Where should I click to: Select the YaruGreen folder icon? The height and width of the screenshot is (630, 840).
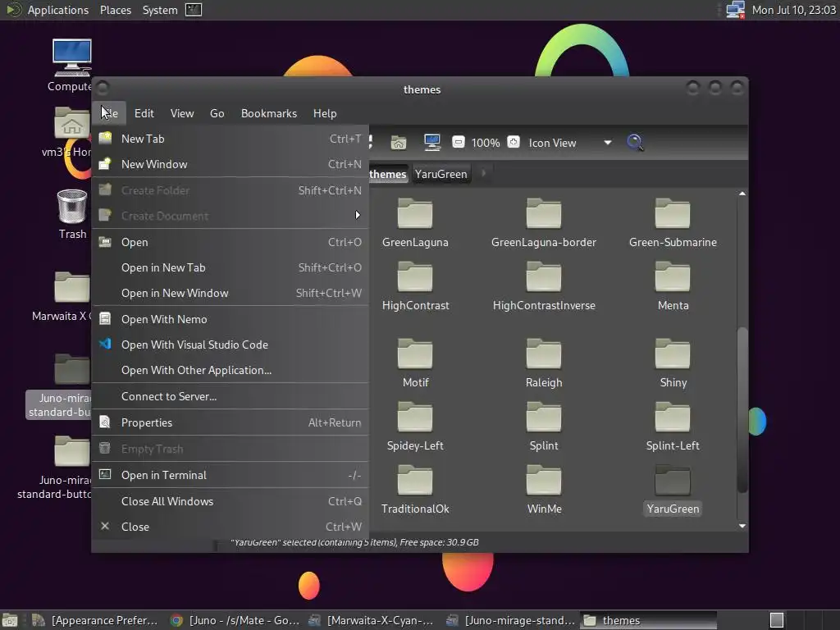click(673, 482)
